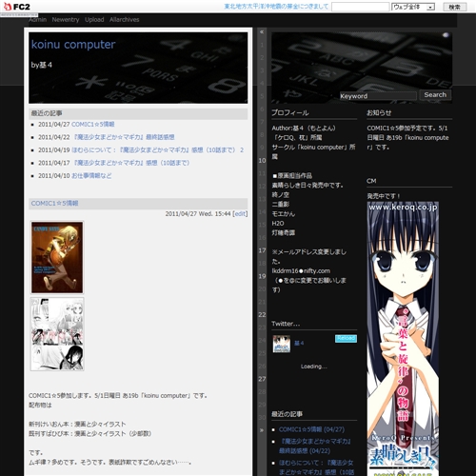Viewport: 476px width, 476px height.
Task: Click the COMIC1☆5情報 post heading
Action: pos(54,204)
